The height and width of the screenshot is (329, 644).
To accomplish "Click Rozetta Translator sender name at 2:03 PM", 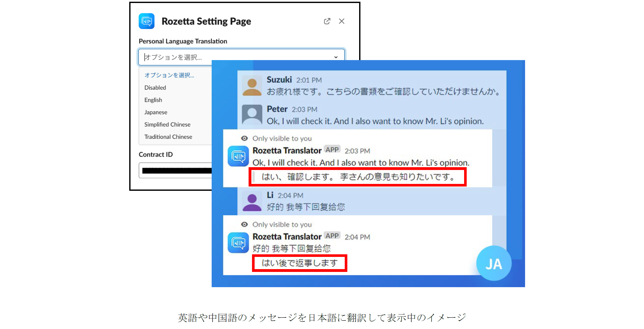I will (x=287, y=150).
